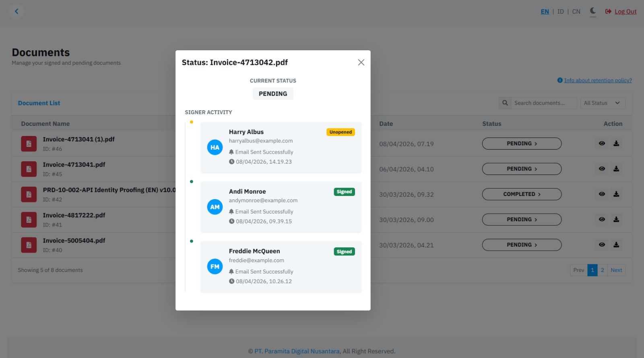The height and width of the screenshot is (358, 644).
Task: Expand PENDING status for Invoice-4817222.pdf
Action: click(522, 220)
